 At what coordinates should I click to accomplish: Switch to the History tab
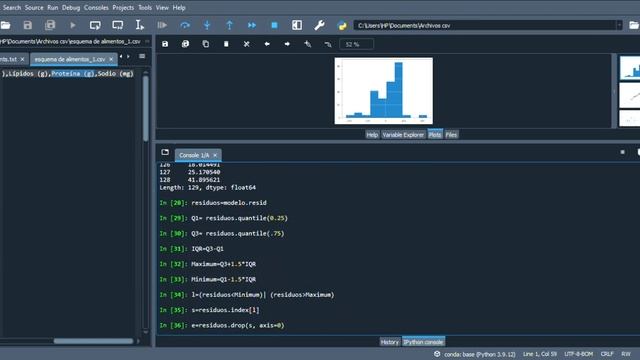[x=389, y=342]
